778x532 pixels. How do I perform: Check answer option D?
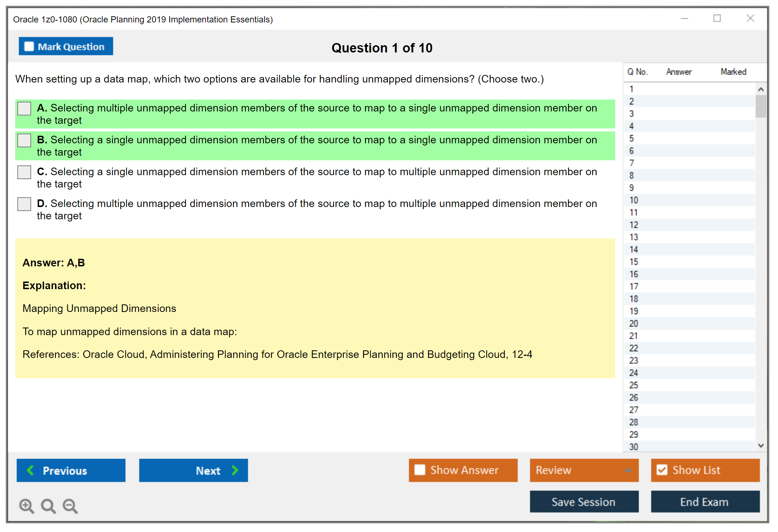[x=24, y=204]
